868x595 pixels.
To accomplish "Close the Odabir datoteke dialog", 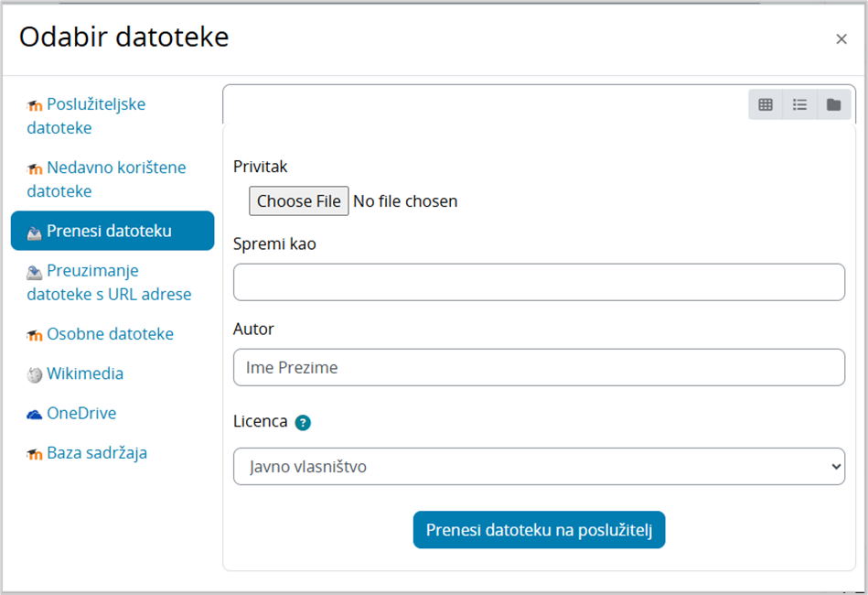I will point(841,38).
